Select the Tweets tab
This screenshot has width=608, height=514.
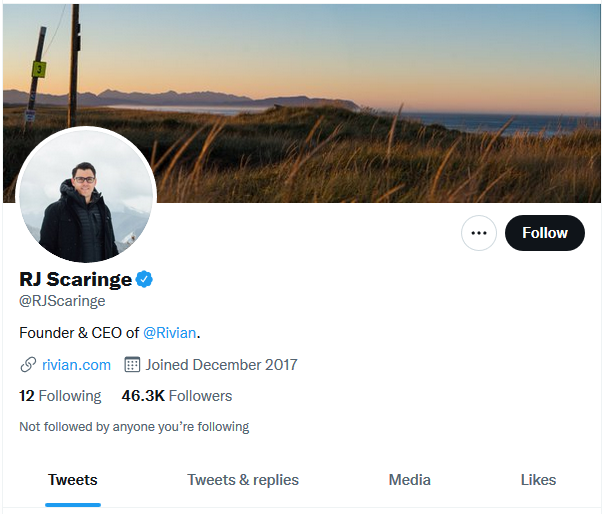coord(73,480)
